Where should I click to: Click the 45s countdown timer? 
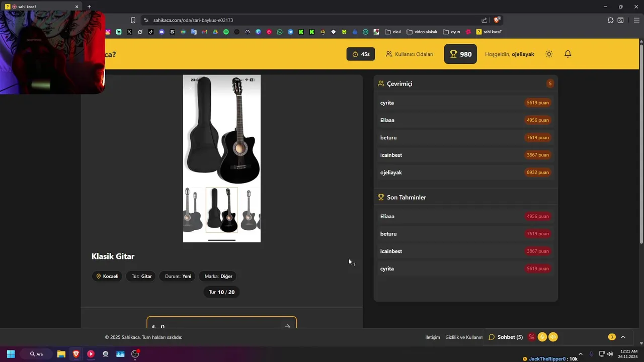(361, 54)
